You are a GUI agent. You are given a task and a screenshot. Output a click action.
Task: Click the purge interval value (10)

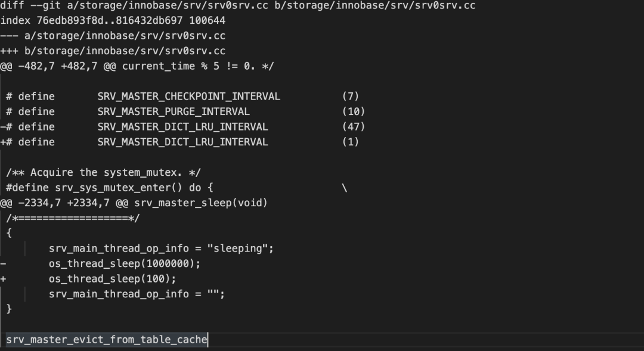354,111
